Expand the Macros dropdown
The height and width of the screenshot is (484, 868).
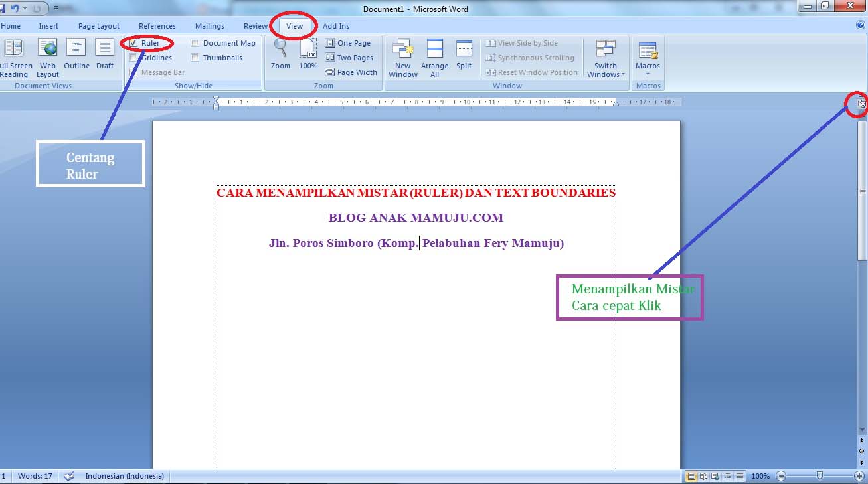click(648, 58)
